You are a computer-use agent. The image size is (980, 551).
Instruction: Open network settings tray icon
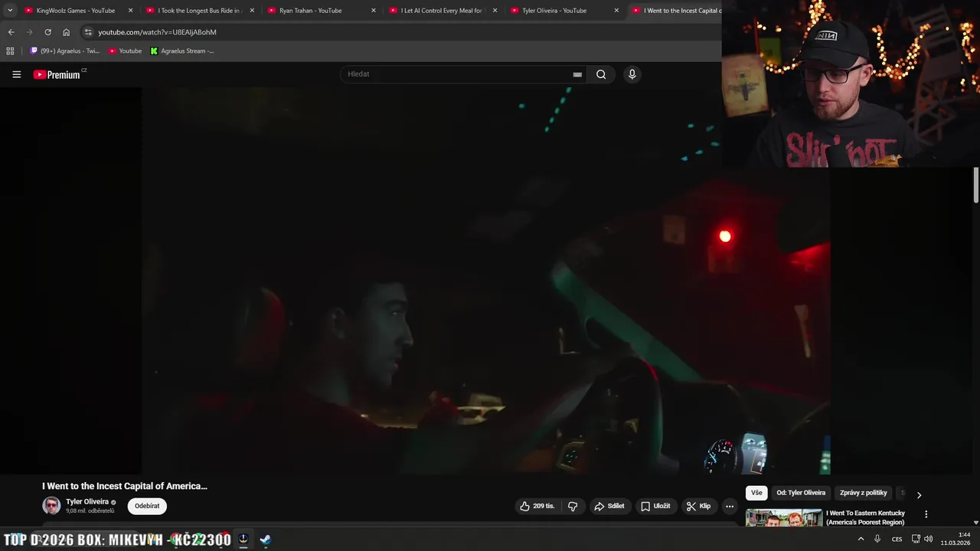(916, 539)
